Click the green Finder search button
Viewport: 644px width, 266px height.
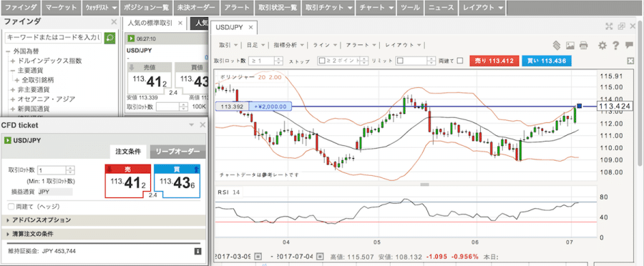109,38
